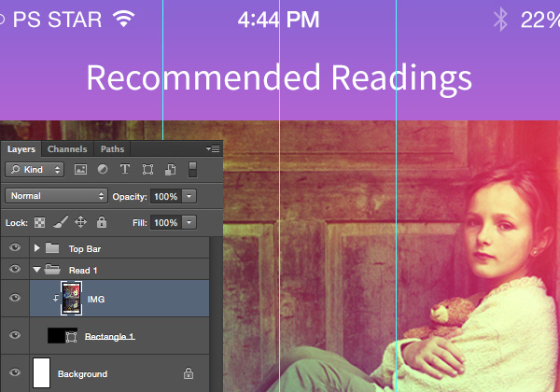
Task: Switch to the Paths tab
Action: click(112, 149)
